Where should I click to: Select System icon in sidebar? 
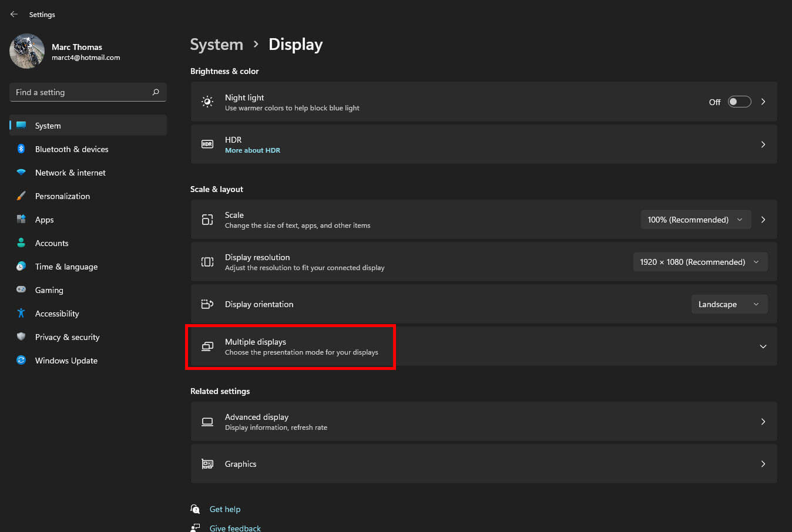[21, 126]
